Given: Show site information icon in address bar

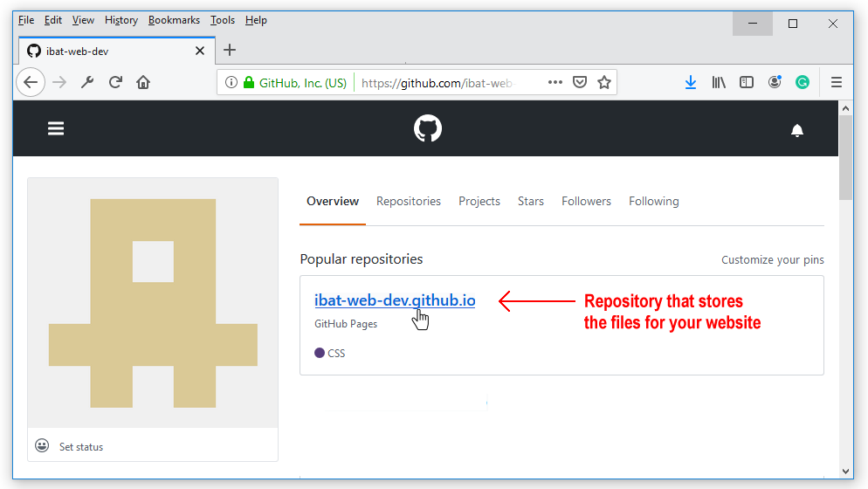Looking at the screenshot, I should pos(231,82).
